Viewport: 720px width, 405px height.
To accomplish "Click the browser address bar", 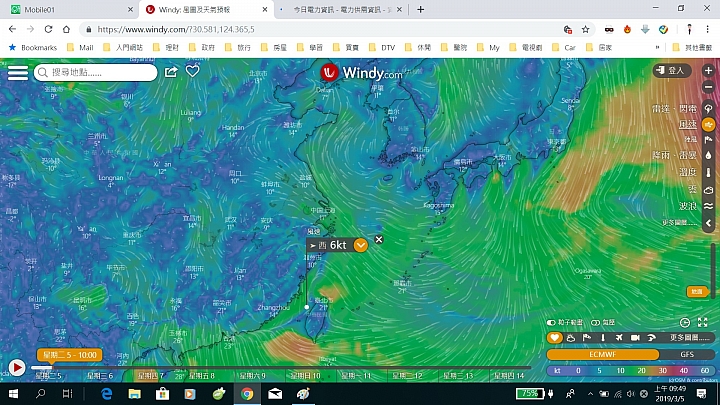I will [x=321, y=29].
